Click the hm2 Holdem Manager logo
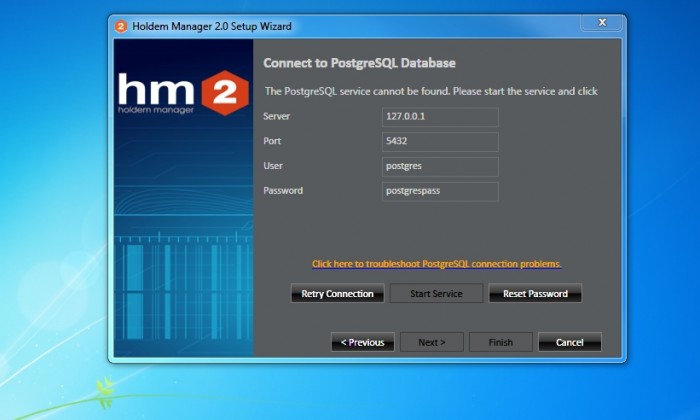This screenshot has height=420, width=700. click(183, 93)
